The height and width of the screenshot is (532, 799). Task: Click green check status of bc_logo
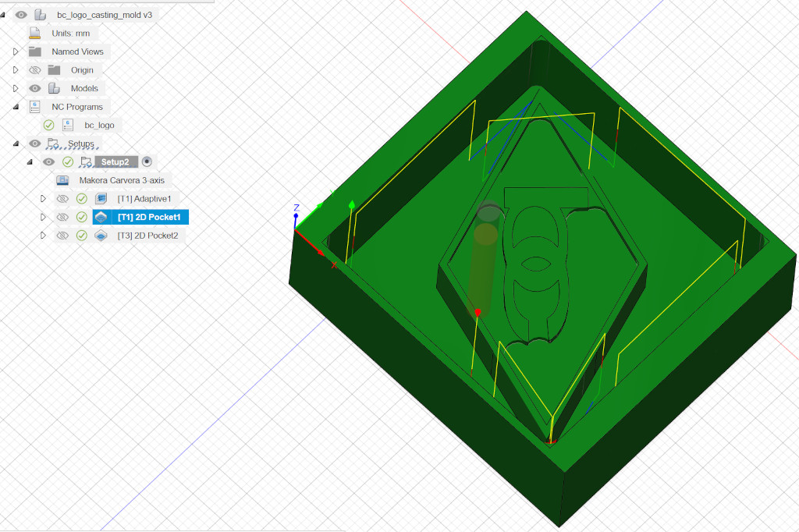48,125
